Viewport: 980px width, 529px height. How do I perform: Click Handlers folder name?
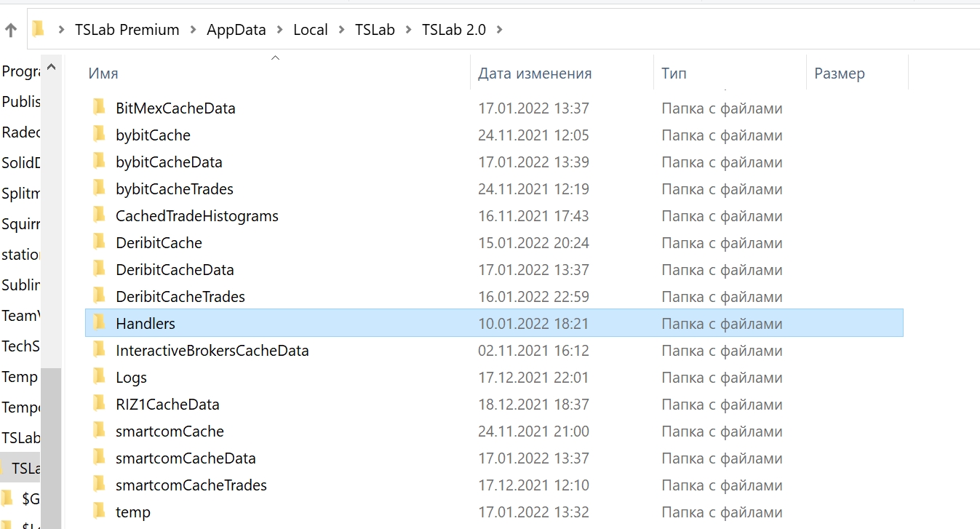pos(146,324)
